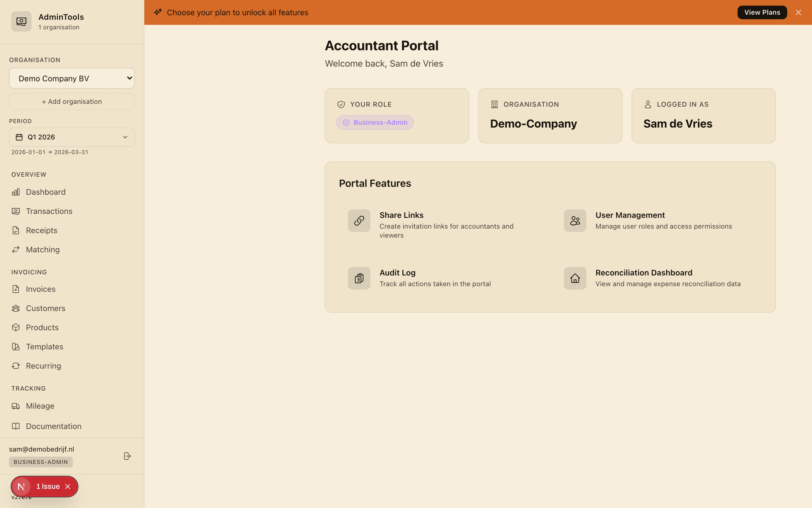Click the Transactions banknote icon
The image size is (812, 508).
coord(16,211)
